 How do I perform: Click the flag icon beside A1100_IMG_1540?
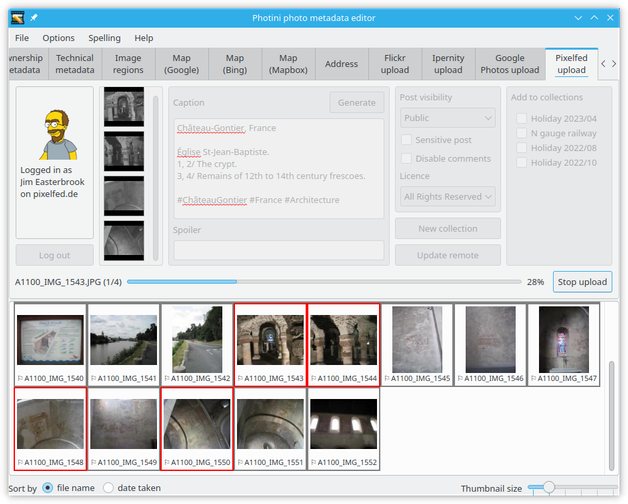pyautogui.click(x=20, y=378)
